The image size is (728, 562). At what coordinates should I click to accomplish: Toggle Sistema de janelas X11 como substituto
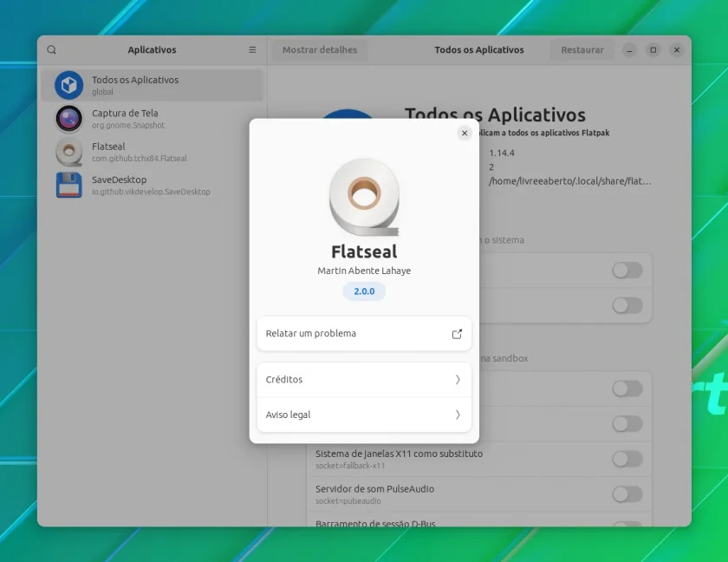(627, 459)
